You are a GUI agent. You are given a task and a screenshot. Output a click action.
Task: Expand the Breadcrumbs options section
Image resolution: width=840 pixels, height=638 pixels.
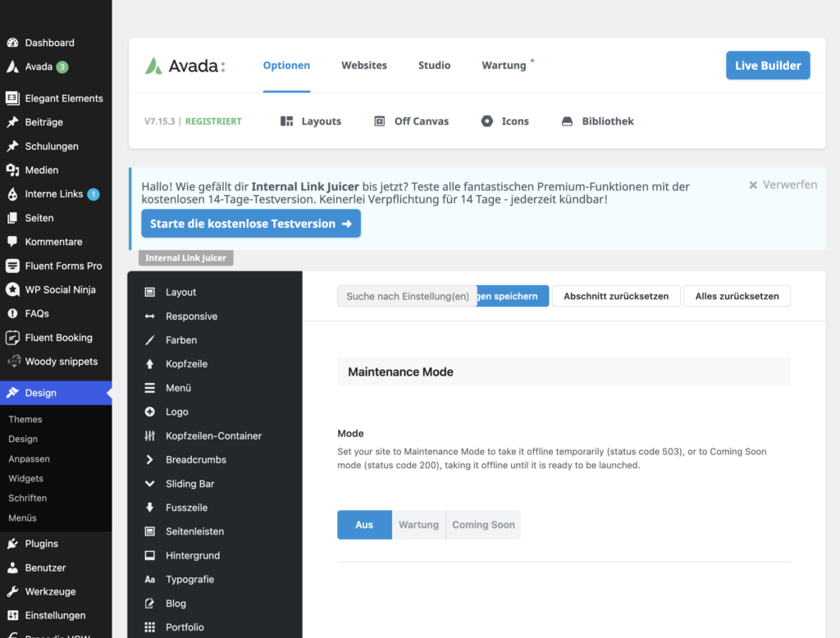pyautogui.click(x=215, y=459)
